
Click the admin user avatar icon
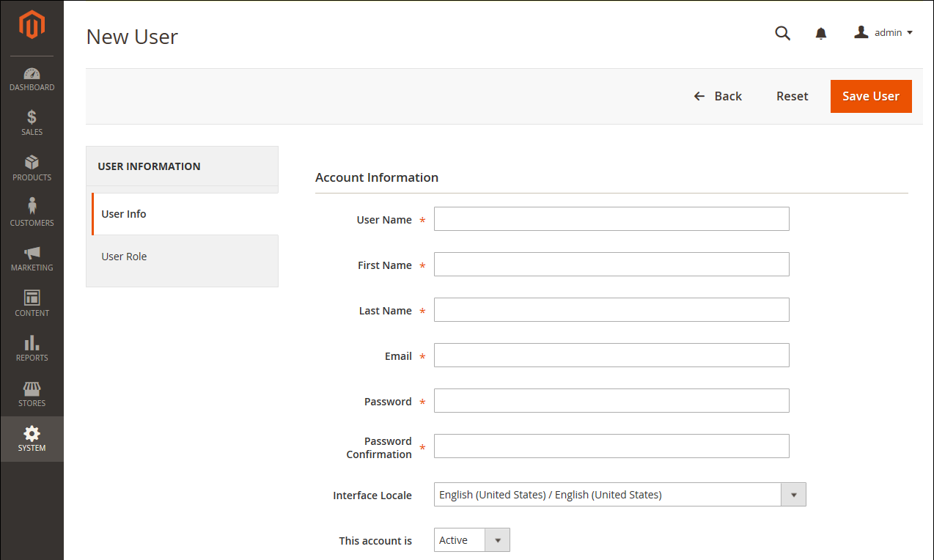click(861, 32)
